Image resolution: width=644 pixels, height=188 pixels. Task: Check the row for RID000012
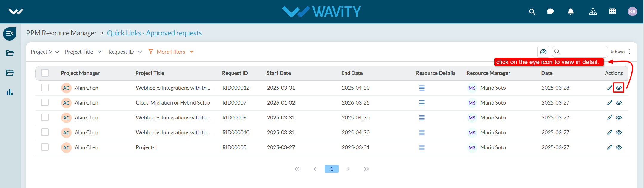[x=45, y=88]
